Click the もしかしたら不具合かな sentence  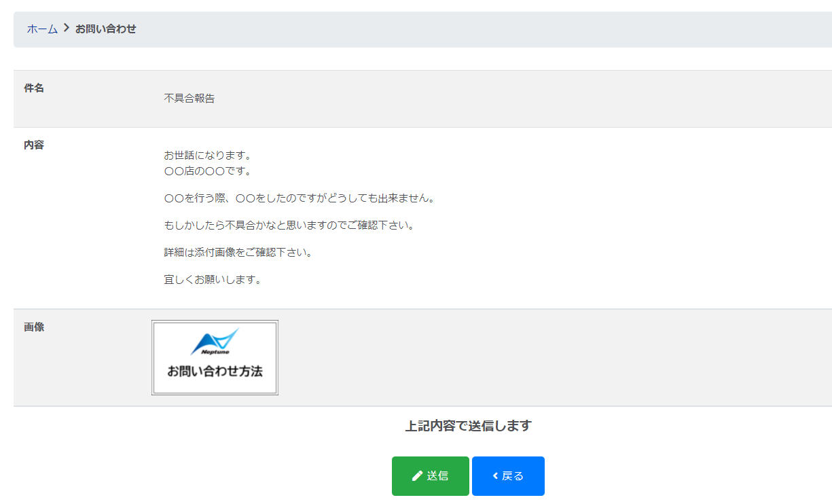pos(289,226)
